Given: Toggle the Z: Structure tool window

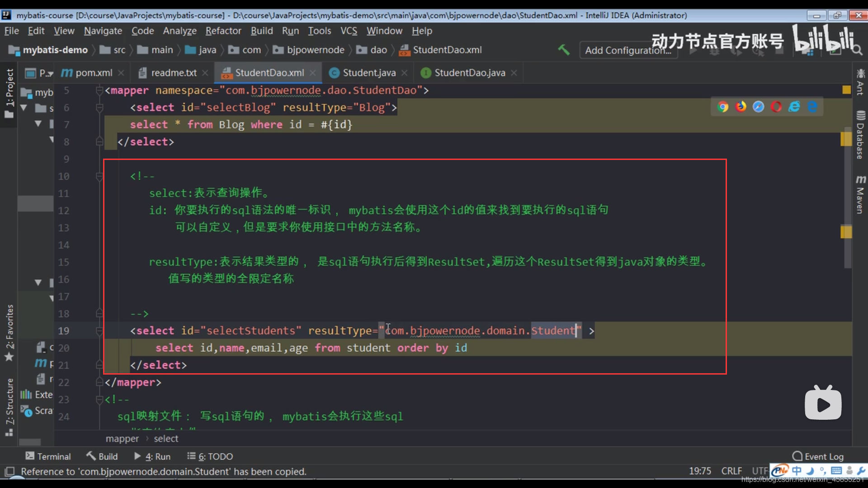Looking at the screenshot, I should click(9, 407).
